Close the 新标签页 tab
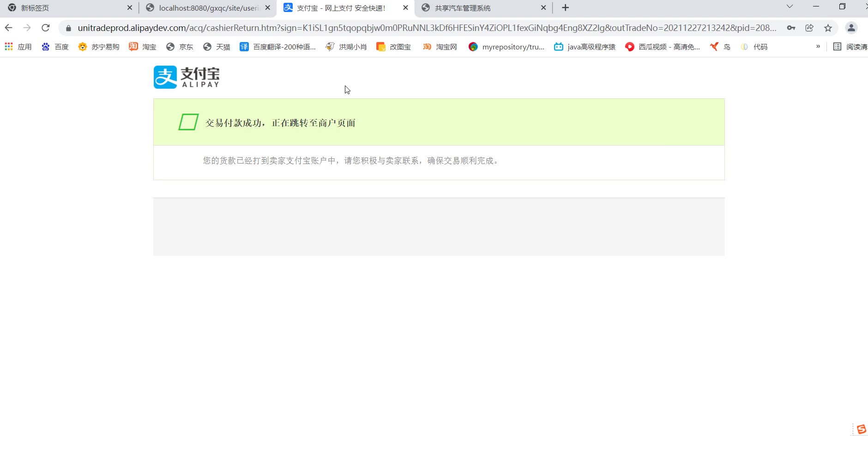 (x=130, y=8)
